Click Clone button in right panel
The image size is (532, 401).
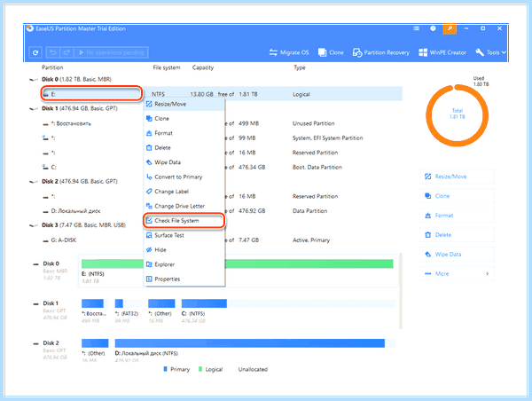coord(457,196)
